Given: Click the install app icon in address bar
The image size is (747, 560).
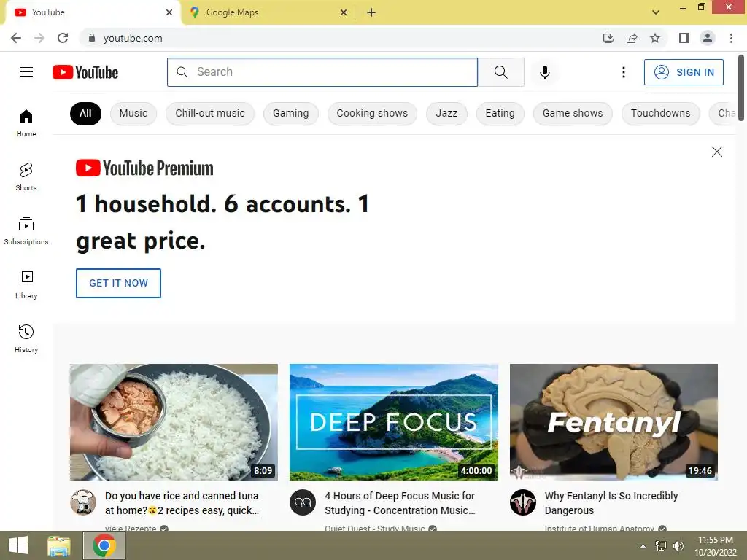Looking at the screenshot, I should [608, 38].
